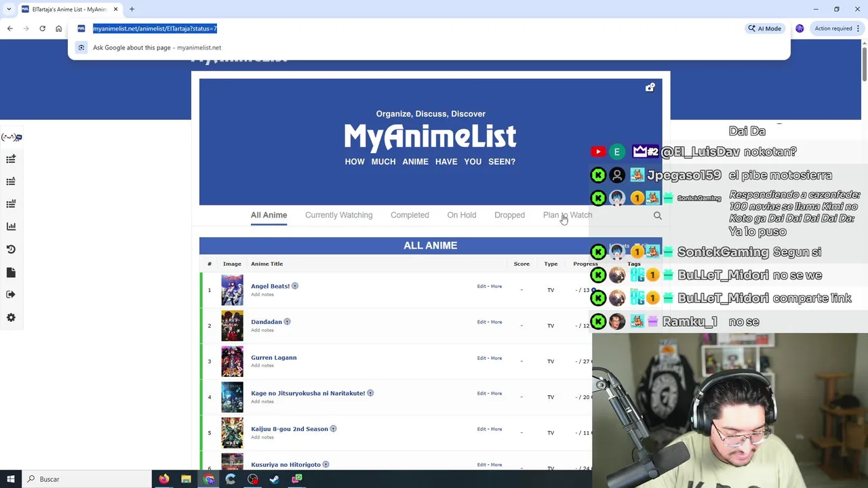The width and height of the screenshot is (868, 488).
Task: Open the Gurren Lagann title link
Action: 273,357
